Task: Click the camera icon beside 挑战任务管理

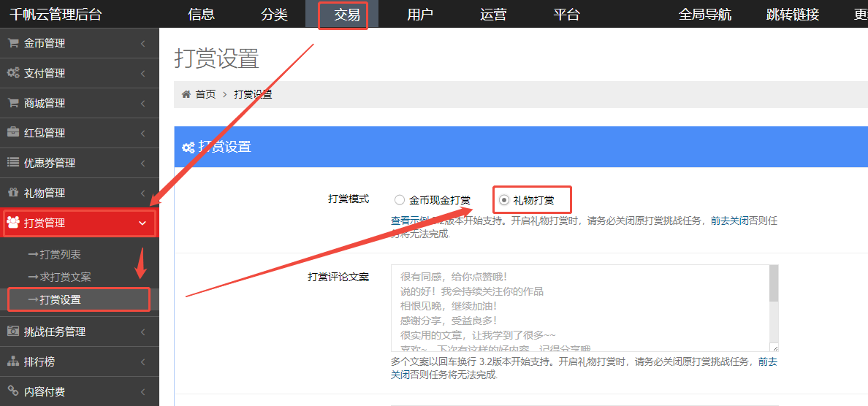Action: [x=12, y=332]
